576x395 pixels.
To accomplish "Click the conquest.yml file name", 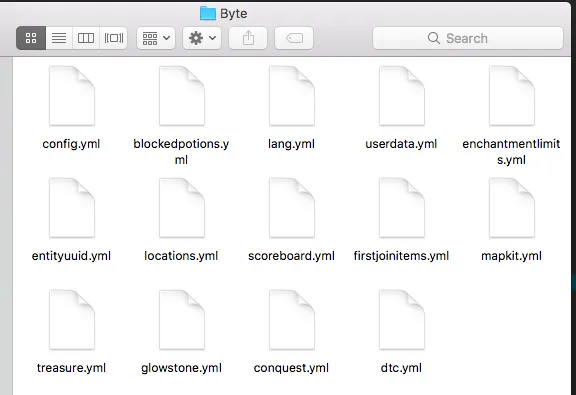I will [x=291, y=368].
